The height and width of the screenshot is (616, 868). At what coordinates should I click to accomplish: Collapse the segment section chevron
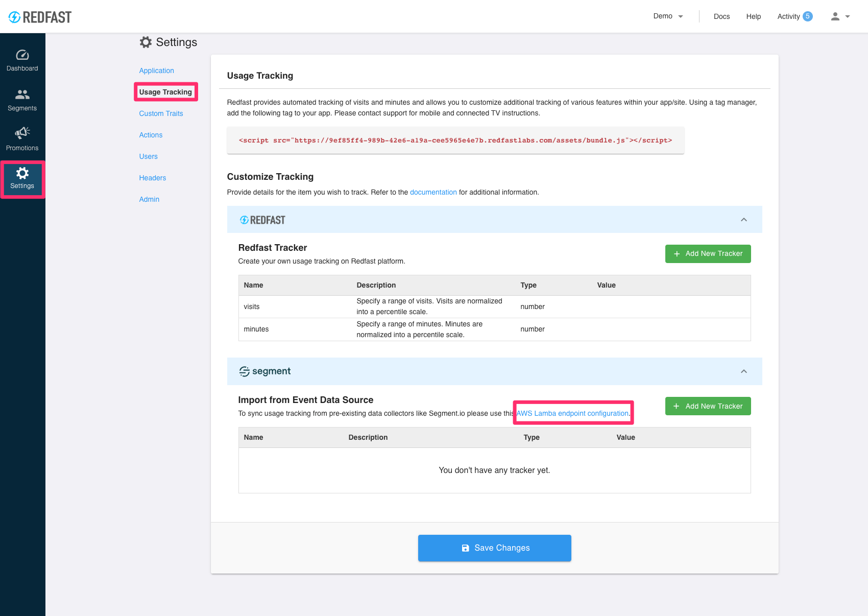click(744, 371)
